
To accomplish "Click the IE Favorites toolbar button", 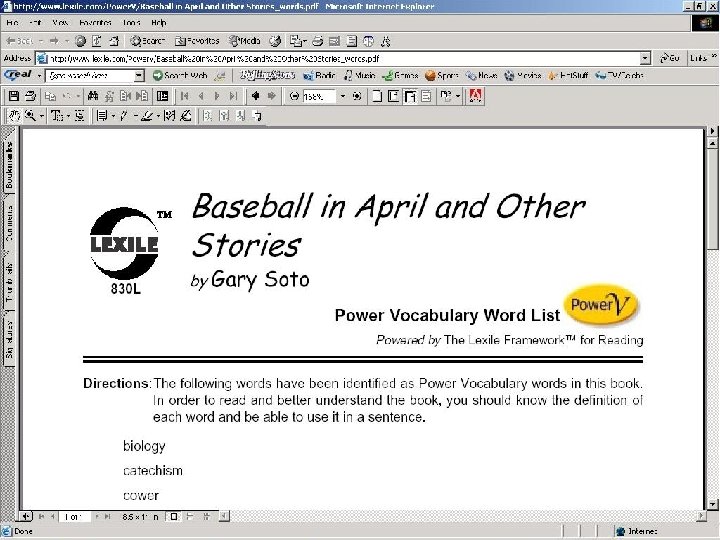I will 197,41.
